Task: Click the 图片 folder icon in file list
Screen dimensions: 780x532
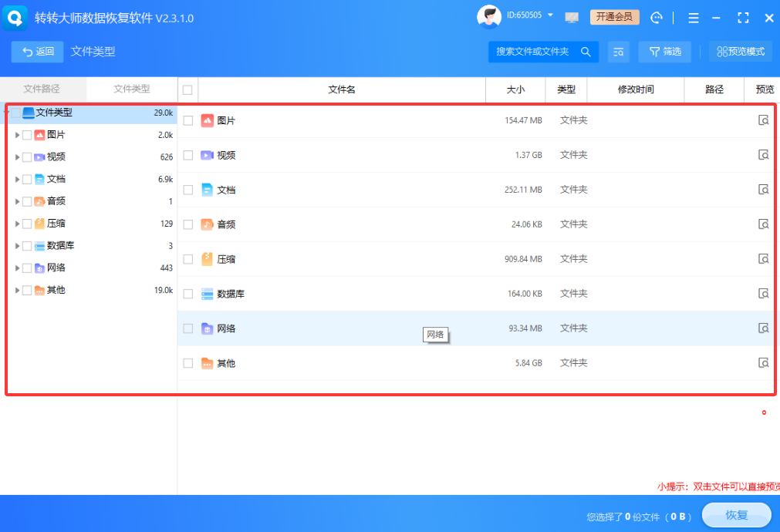Action: click(x=207, y=120)
